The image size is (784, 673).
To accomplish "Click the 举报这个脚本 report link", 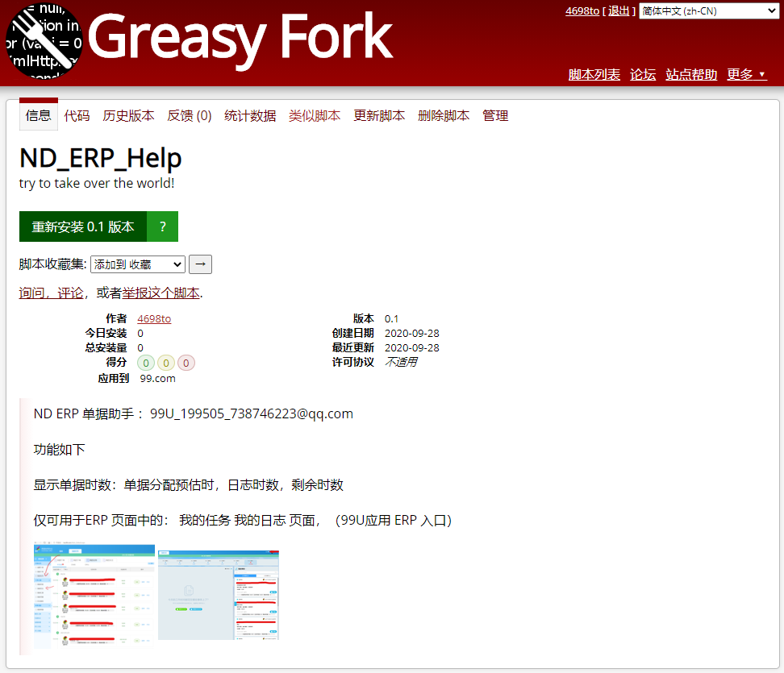I will pos(161,293).
